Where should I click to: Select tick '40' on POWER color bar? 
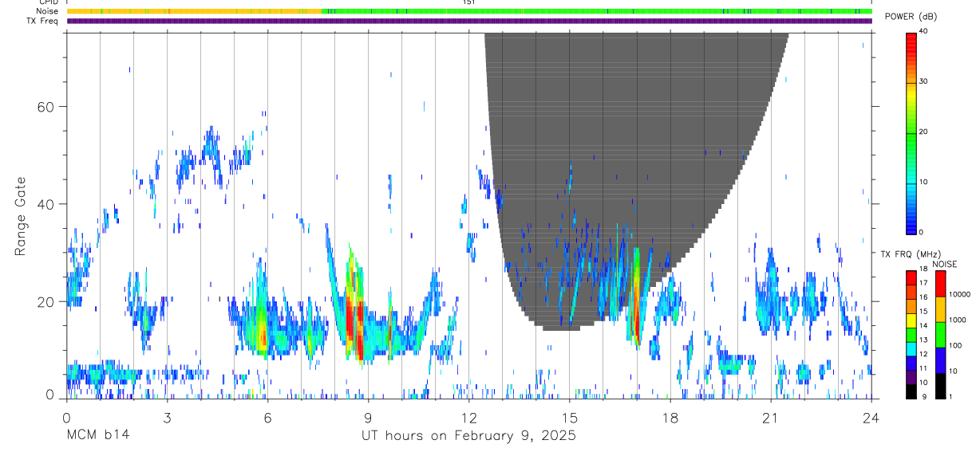click(x=924, y=32)
